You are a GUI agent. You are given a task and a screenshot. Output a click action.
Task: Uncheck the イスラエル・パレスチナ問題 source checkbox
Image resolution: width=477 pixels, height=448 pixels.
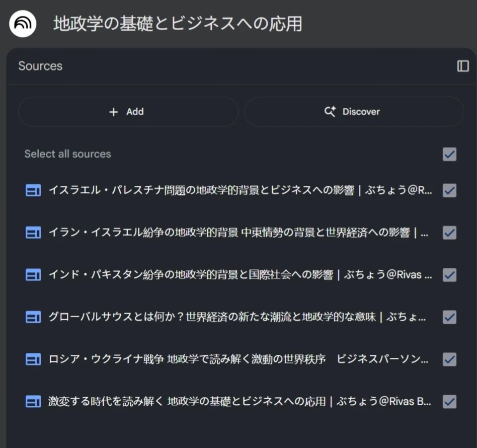point(450,190)
